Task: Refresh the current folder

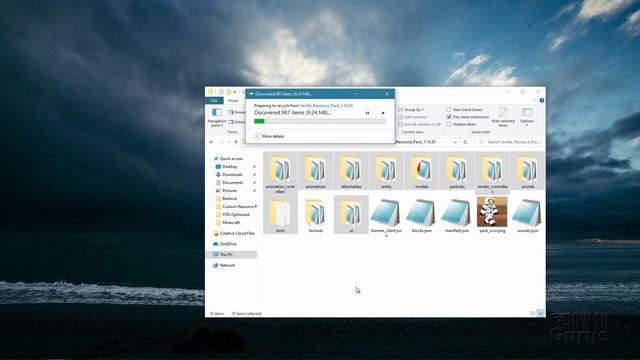Action: click(x=465, y=142)
